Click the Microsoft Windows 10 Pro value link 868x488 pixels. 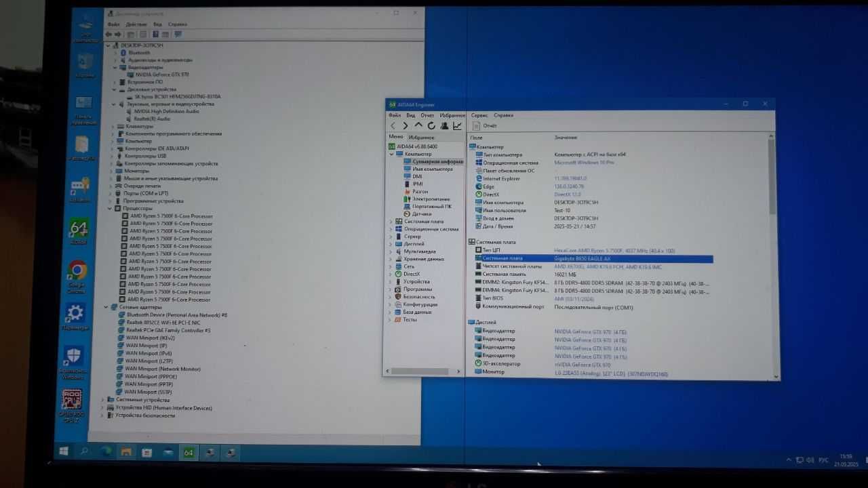[x=584, y=163]
